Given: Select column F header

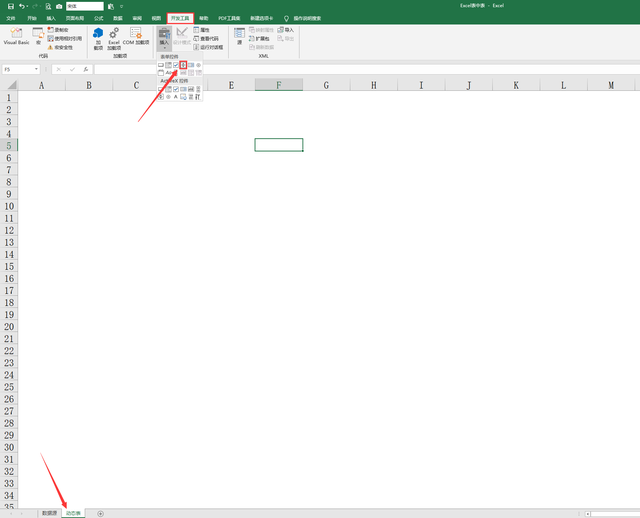Looking at the screenshot, I should [279, 85].
